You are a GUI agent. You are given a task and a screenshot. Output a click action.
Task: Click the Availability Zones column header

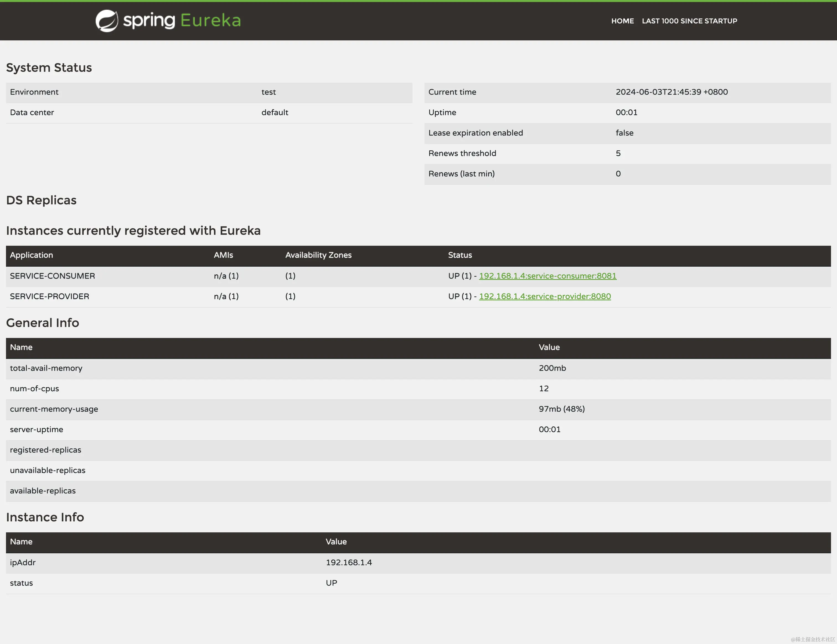tap(318, 255)
